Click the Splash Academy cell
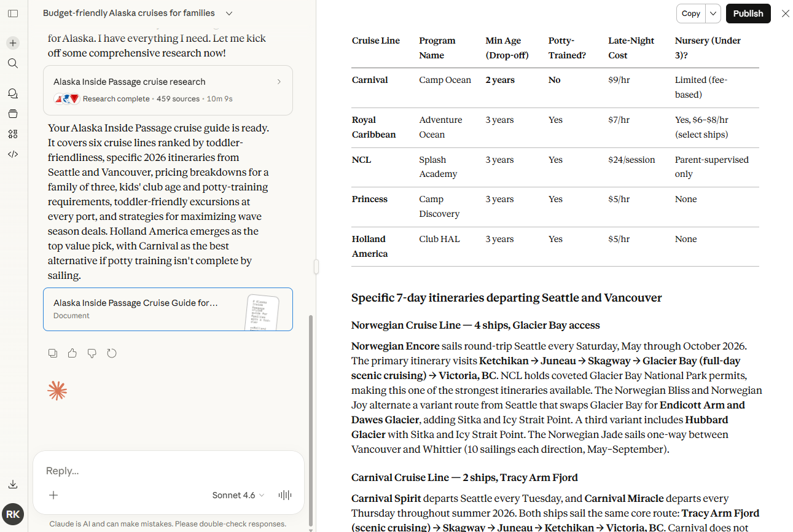Viewport: 793px width, 532px height. pos(438,166)
